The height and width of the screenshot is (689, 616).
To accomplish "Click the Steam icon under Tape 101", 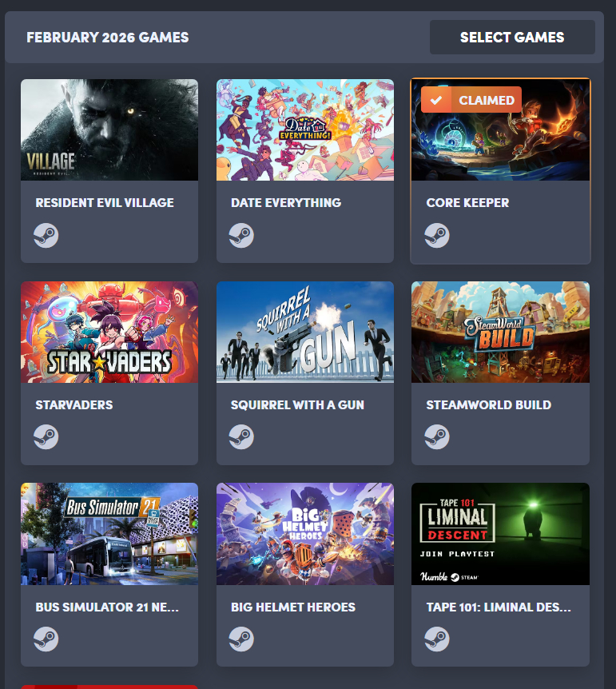I will coord(437,639).
